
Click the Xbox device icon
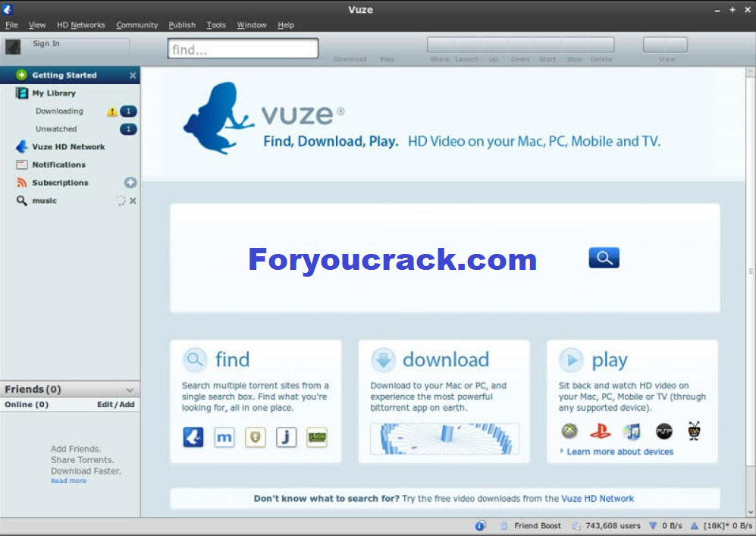point(569,431)
